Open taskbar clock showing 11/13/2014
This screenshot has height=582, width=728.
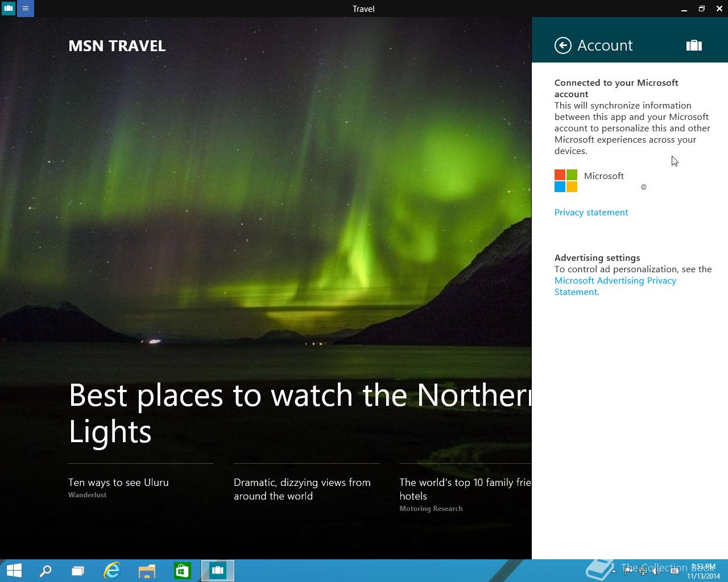[x=704, y=571]
